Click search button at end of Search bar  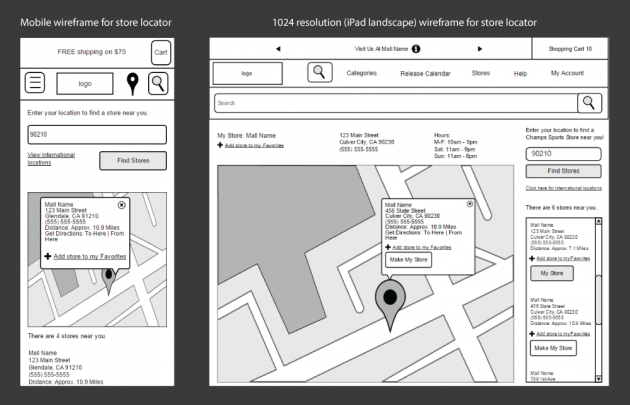point(589,103)
